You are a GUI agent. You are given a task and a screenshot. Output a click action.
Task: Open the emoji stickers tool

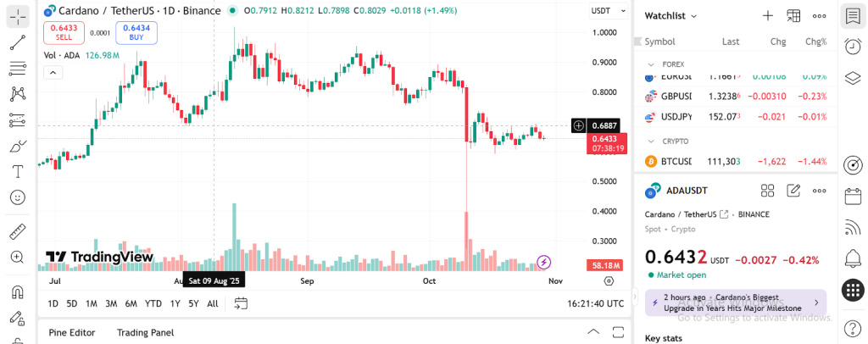pyautogui.click(x=18, y=197)
